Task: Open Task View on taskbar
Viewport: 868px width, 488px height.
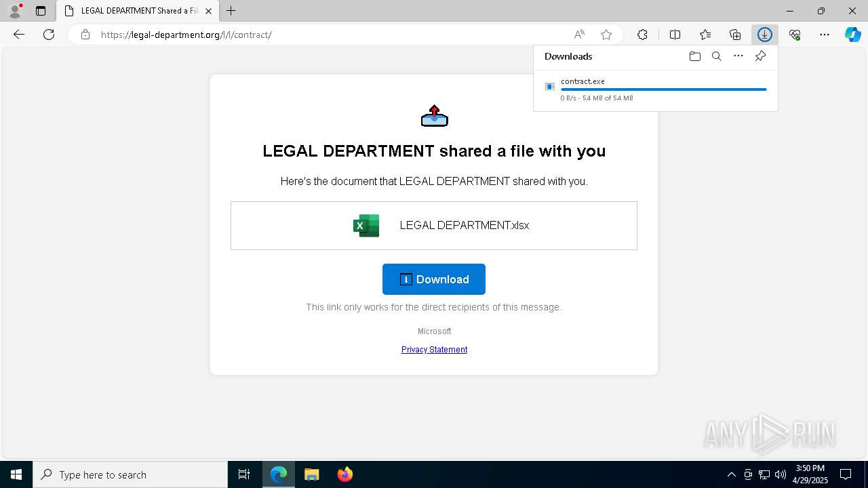Action: [244, 474]
